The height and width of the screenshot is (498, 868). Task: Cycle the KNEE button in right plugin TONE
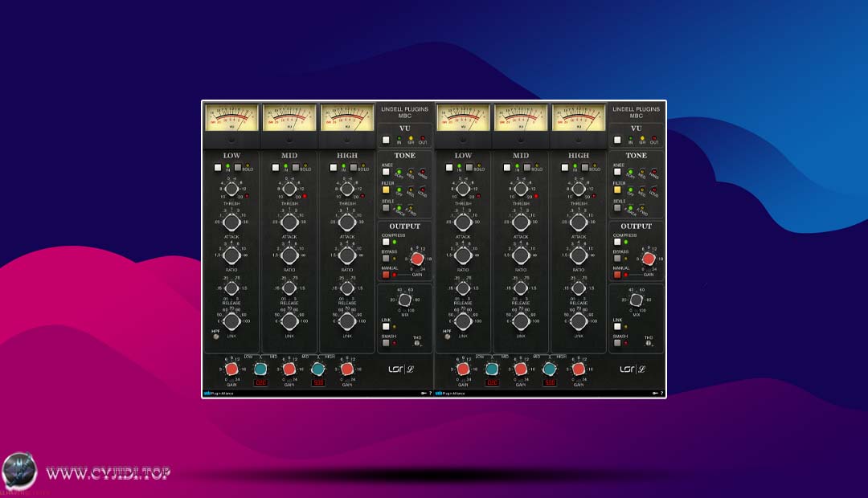coord(617,172)
